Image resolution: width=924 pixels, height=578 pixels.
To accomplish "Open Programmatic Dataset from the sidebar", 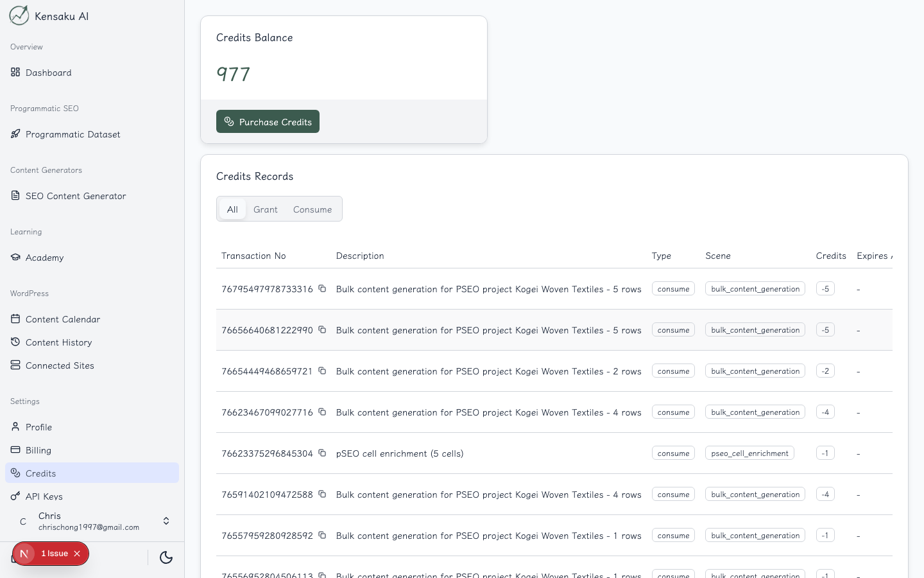I will tap(73, 134).
